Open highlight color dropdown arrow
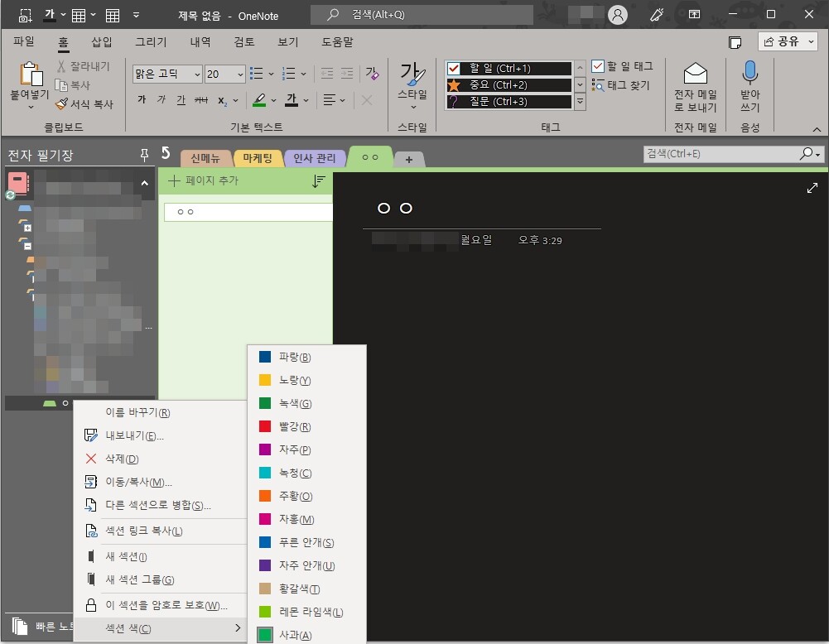Image resolution: width=829 pixels, height=644 pixels. coord(274,100)
